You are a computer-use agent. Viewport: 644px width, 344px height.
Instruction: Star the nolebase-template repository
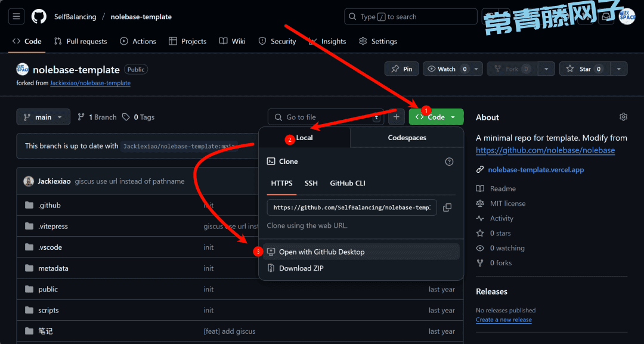pos(585,69)
